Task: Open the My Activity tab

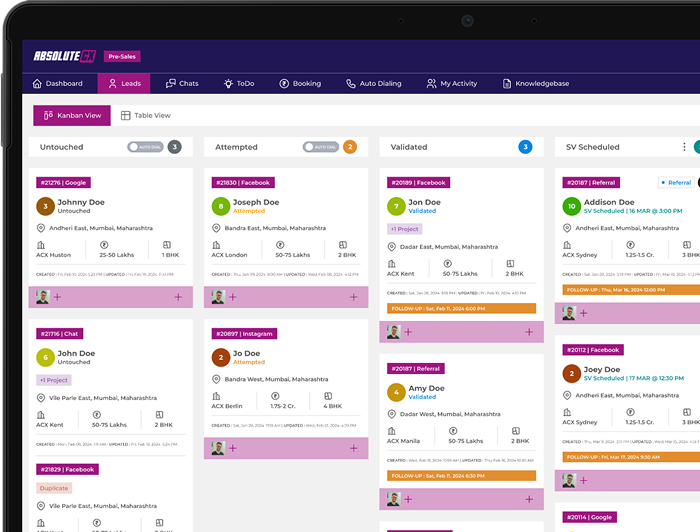Action: [452, 83]
